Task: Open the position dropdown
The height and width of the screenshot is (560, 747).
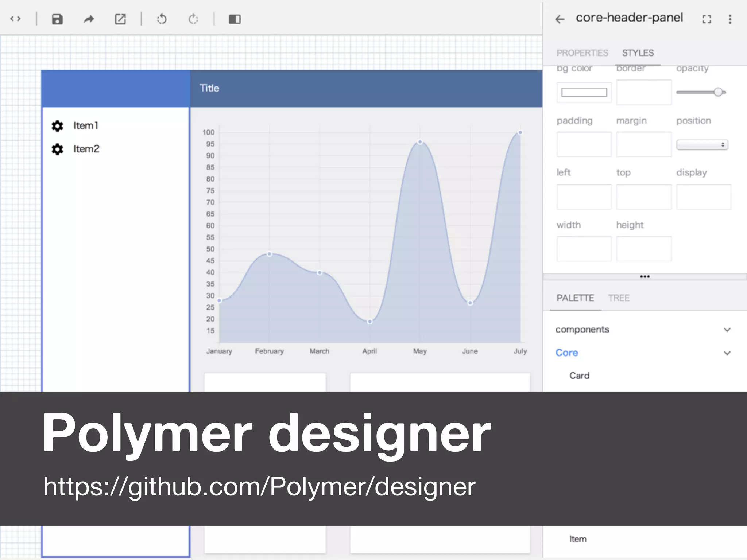Action: [702, 145]
